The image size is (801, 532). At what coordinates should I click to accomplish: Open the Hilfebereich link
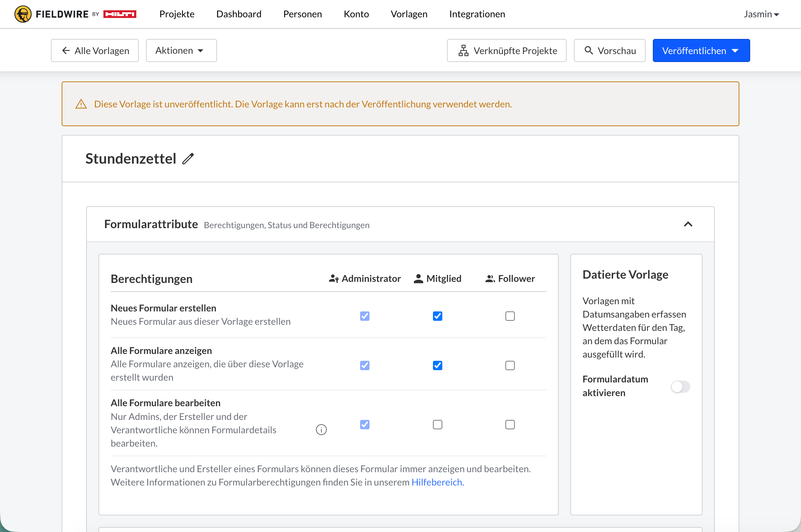pos(438,482)
